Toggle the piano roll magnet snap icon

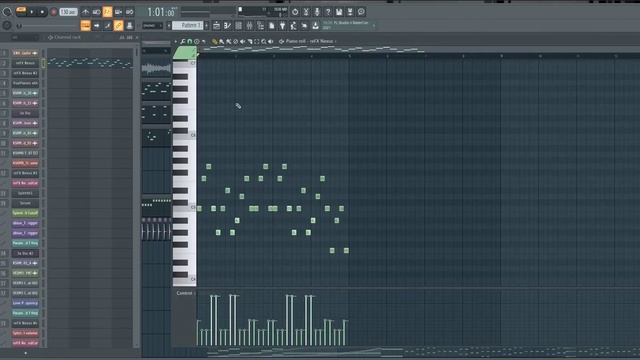tap(189, 41)
